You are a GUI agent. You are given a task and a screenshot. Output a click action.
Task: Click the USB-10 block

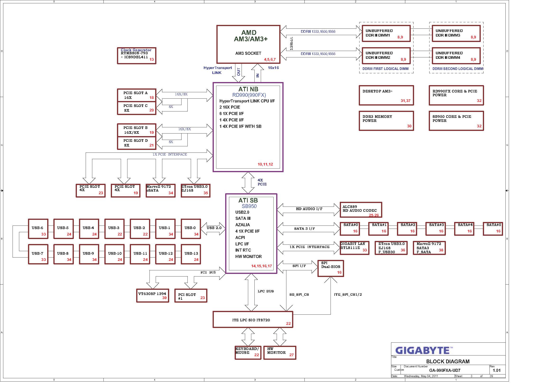115,254
